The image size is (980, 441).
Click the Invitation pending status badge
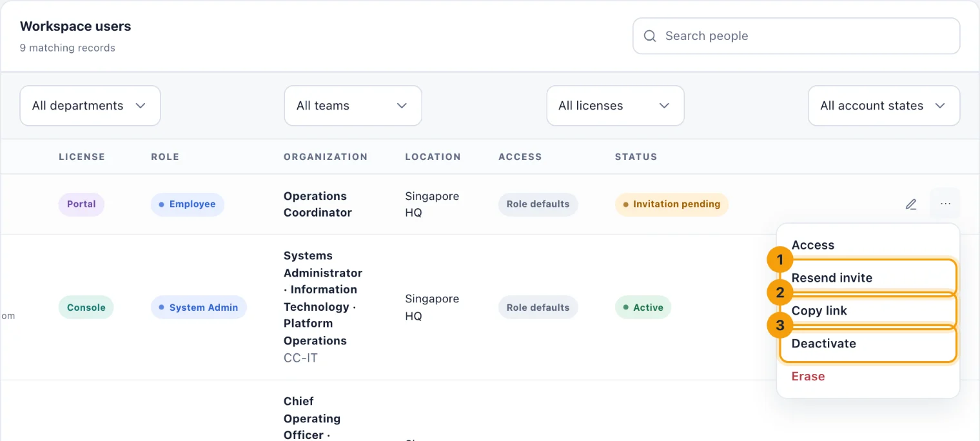click(672, 204)
